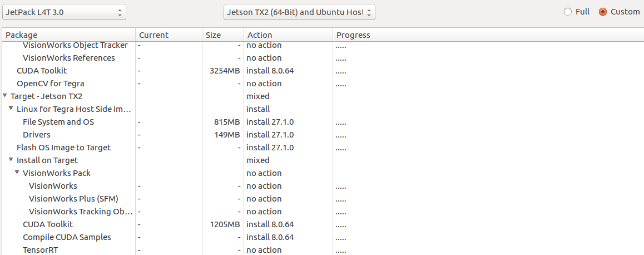Select the TensorRT package row

click(x=40, y=250)
